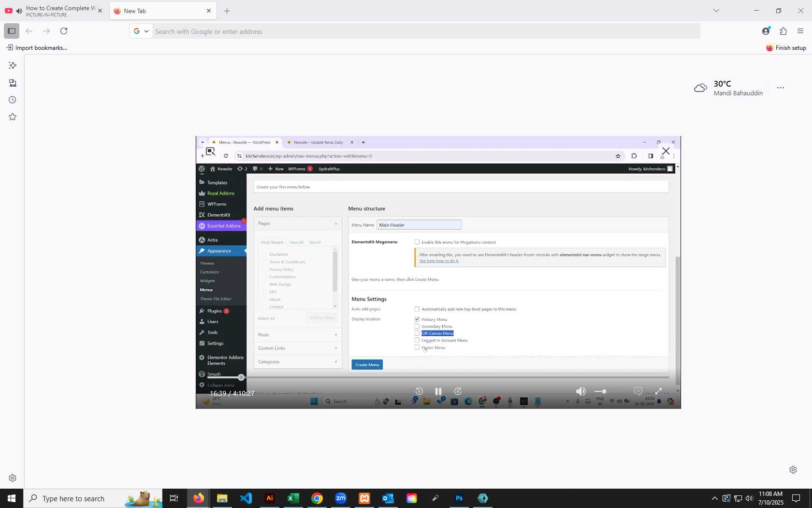This screenshot has height=508, width=812.
Task: Customize New Tab page gear icon
Action: (x=793, y=470)
